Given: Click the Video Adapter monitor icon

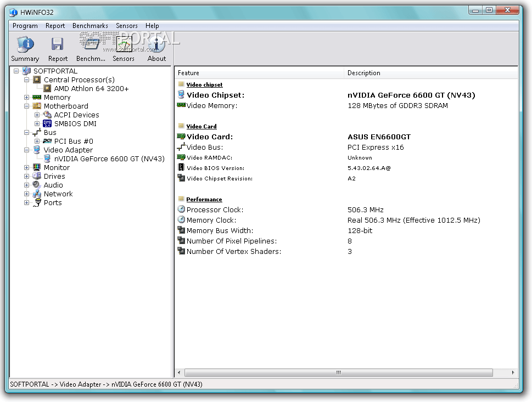Looking at the screenshot, I should [x=37, y=150].
